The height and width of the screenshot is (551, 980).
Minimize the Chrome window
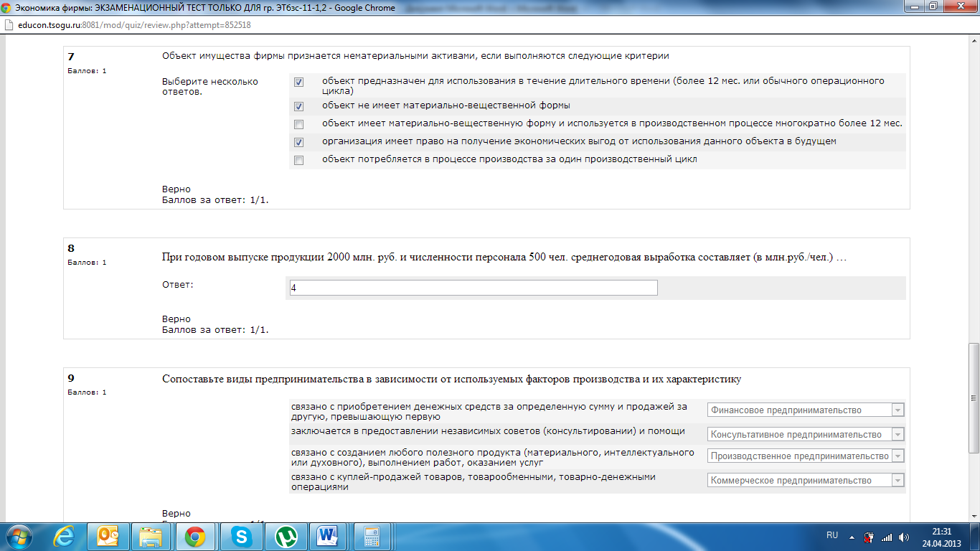point(913,6)
